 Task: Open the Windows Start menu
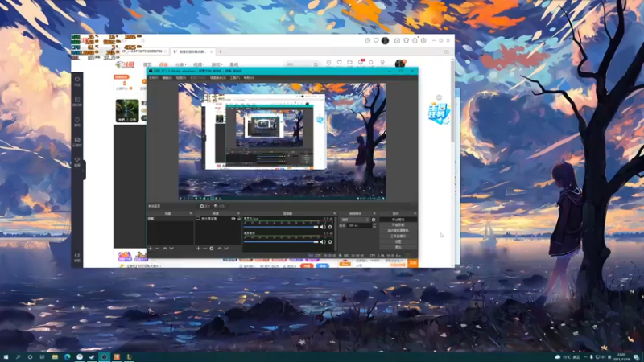6,357
